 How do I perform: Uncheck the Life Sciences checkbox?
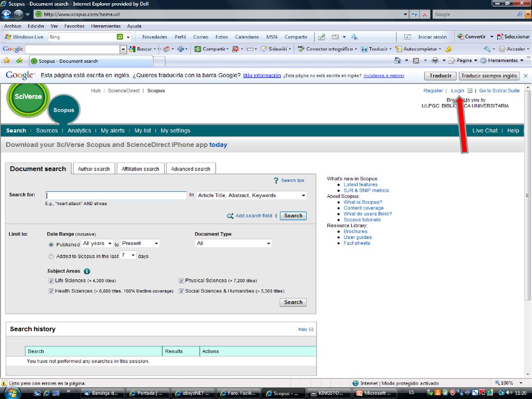(x=51, y=281)
